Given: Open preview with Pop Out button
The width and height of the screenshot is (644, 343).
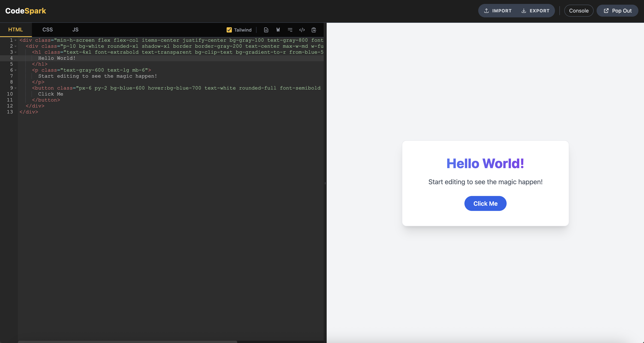Looking at the screenshot, I should [617, 11].
